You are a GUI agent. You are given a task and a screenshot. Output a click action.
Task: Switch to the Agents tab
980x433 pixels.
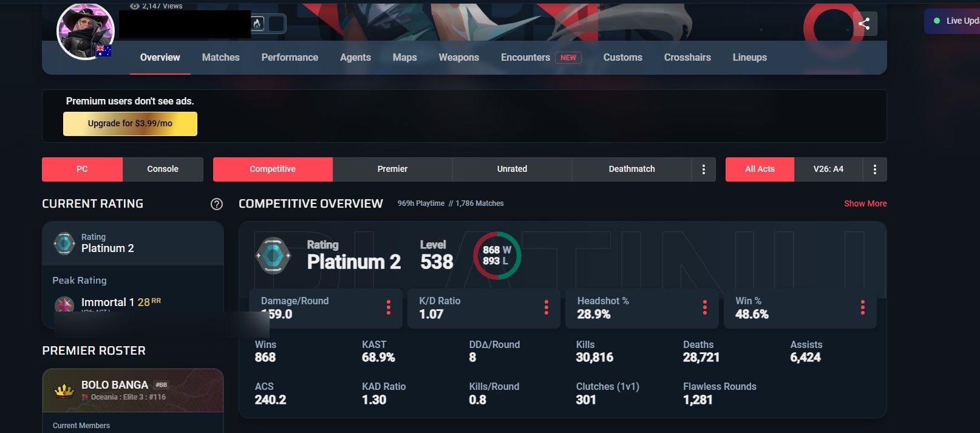355,58
